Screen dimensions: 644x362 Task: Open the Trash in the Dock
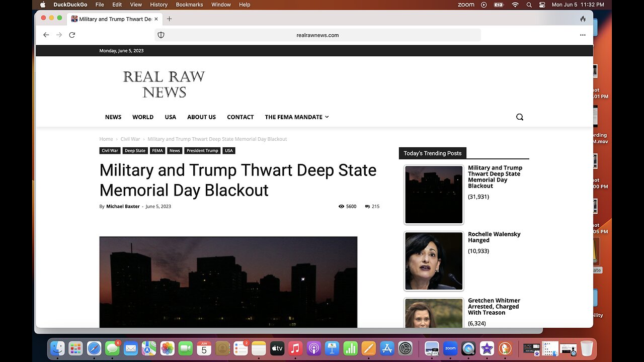click(x=587, y=348)
